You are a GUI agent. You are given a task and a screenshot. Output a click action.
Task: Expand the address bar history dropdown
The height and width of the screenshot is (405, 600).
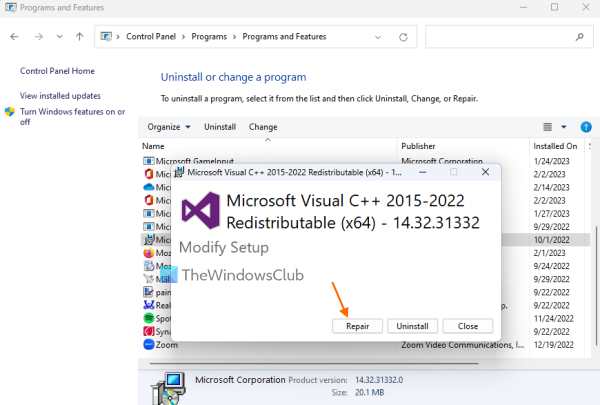[378, 37]
